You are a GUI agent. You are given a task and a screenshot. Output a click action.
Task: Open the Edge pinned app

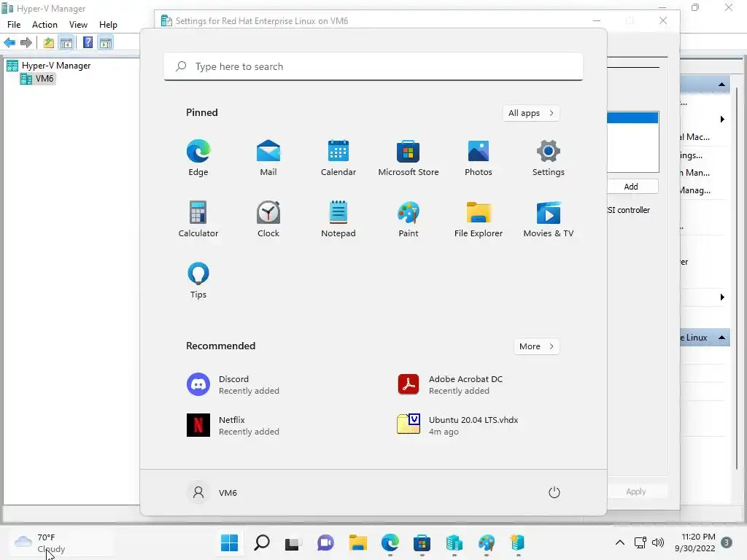pos(198,158)
